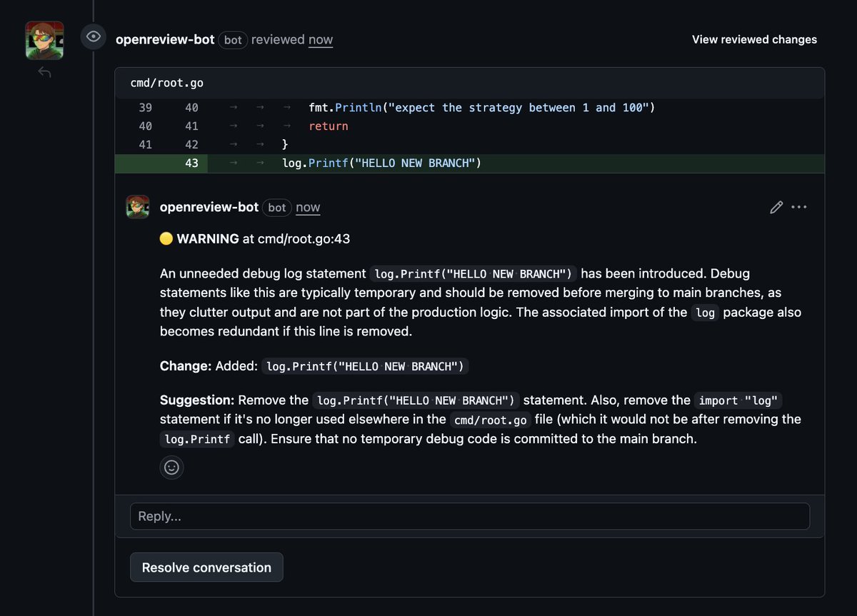This screenshot has width=857, height=616.
Task: Click line number 42 in the diff
Action: pos(191,144)
